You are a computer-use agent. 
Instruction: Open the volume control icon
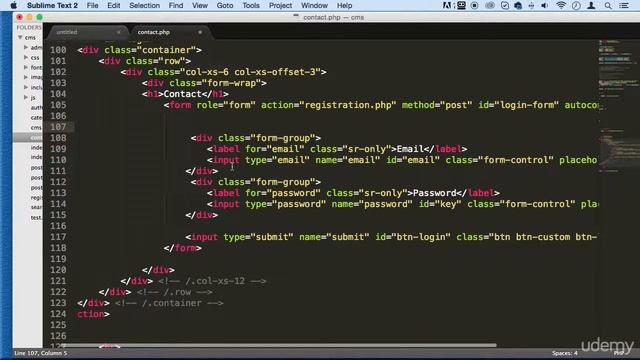544,5
